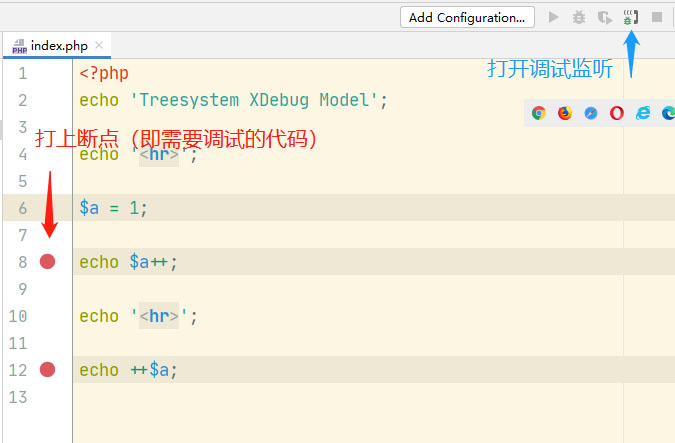Close the index.php tab
The height and width of the screenshot is (443, 675).
coord(99,45)
